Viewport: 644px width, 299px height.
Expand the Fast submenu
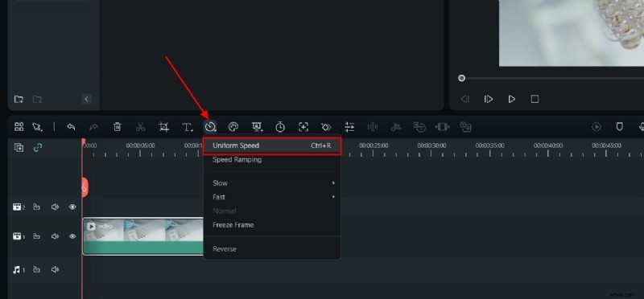pos(272,197)
